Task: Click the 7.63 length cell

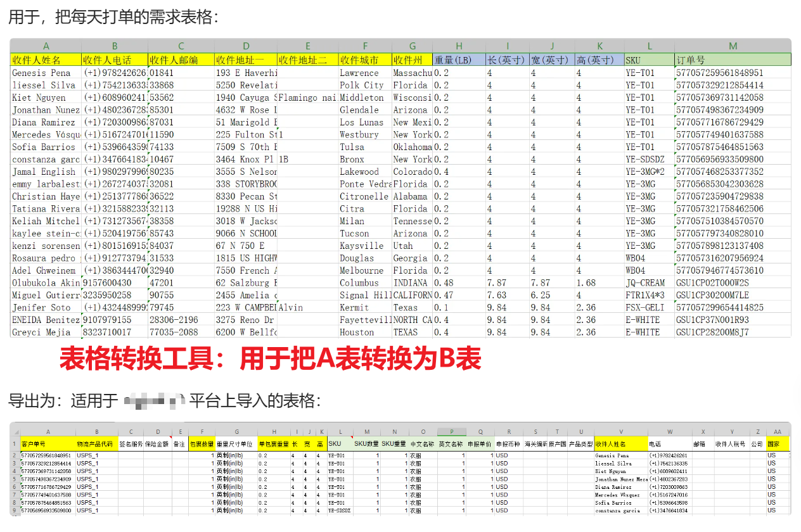Action: [508, 295]
